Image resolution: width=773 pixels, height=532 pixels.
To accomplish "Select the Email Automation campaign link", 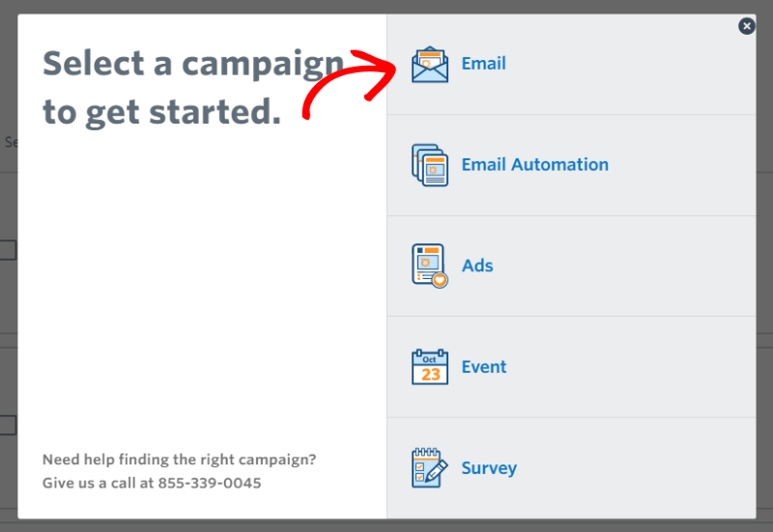I will click(x=535, y=164).
